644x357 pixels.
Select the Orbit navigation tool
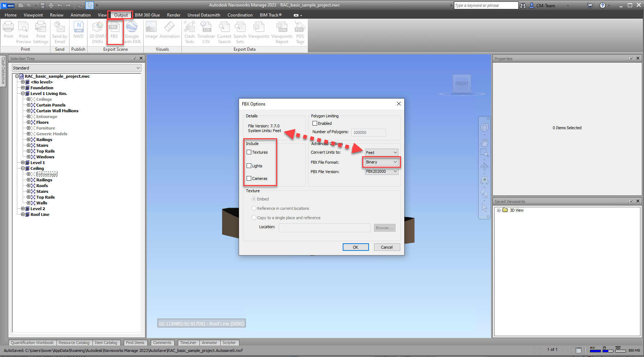pos(485,167)
